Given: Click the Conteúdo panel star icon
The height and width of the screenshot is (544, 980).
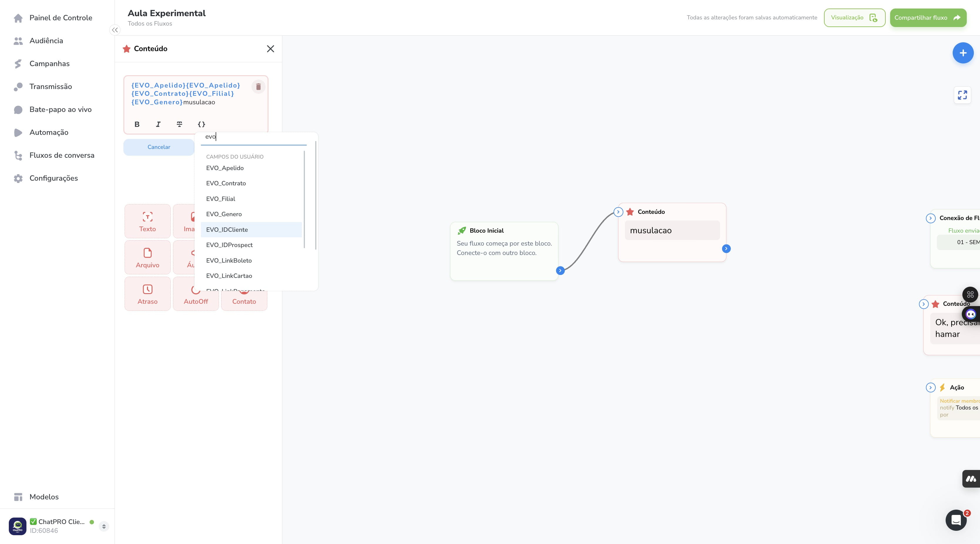Looking at the screenshot, I should [x=127, y=49].
